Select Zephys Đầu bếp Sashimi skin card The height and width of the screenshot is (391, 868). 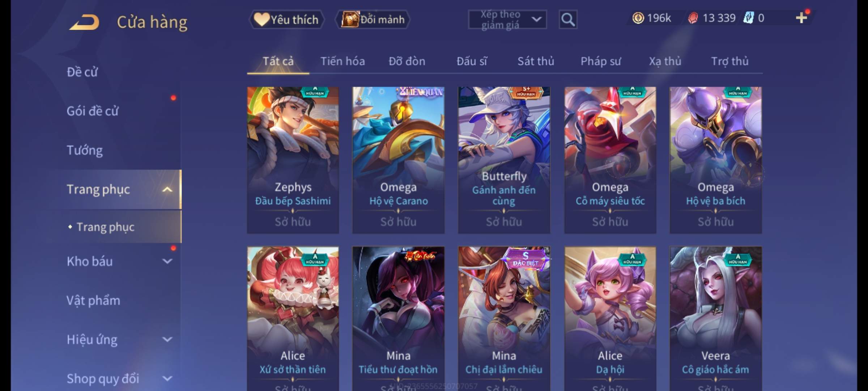293,160
